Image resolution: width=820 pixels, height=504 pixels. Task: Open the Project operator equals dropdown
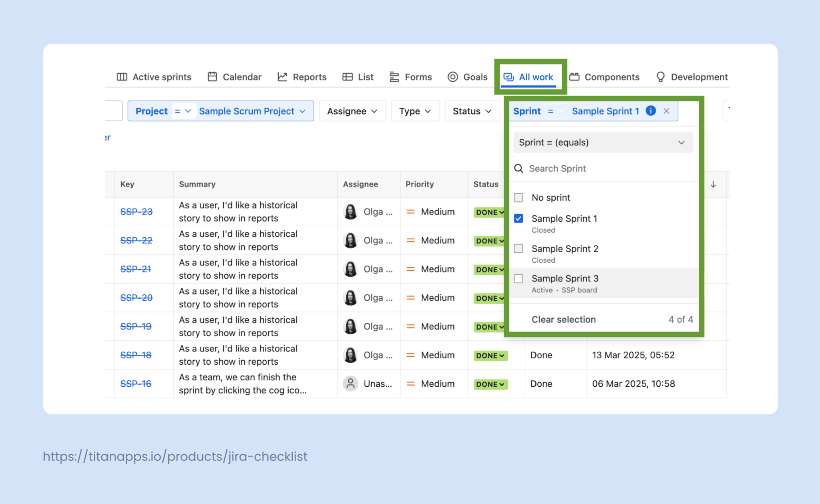(183, 111)
